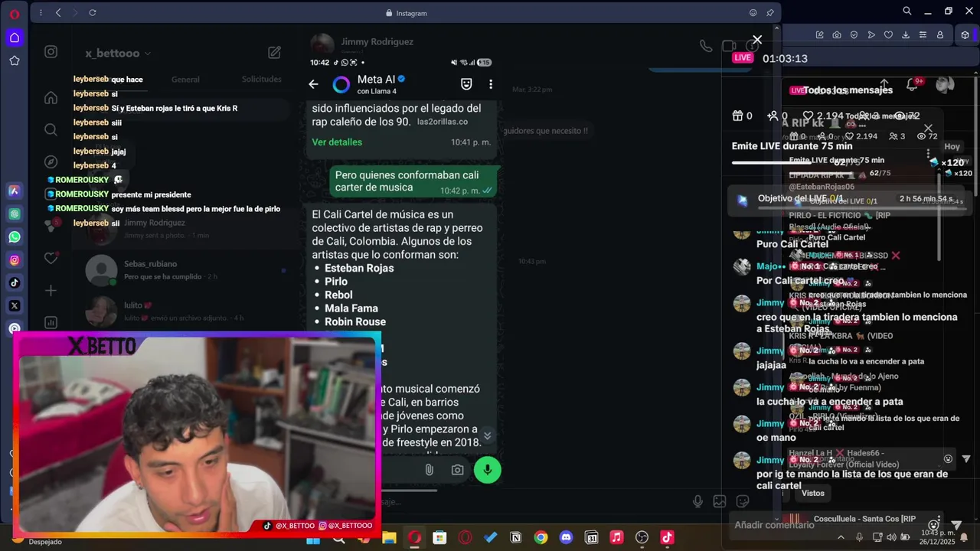Open Chrome from the taskbar
Screen dimensions: 980x551
point(541,538)
